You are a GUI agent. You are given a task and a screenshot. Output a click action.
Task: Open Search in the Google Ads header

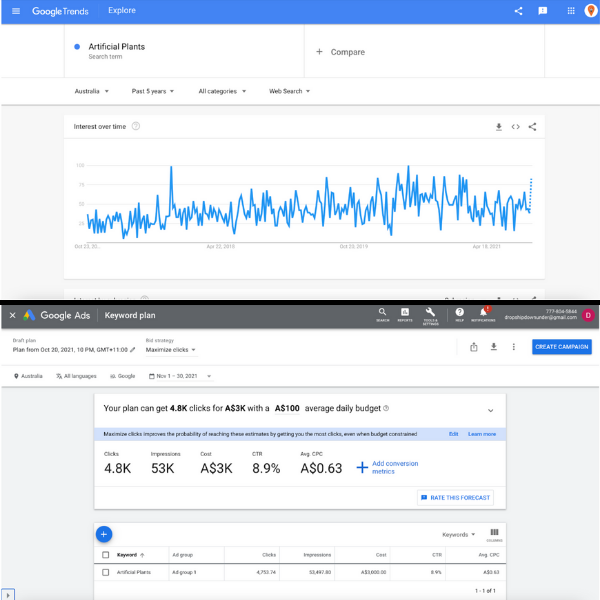[x=382, y=315]
